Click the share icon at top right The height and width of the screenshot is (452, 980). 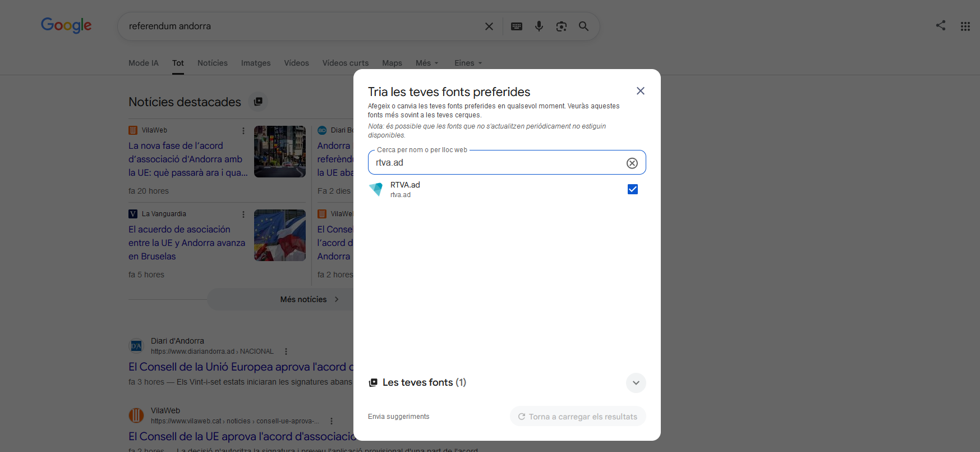pyautogui.click(x=941, y=25)
